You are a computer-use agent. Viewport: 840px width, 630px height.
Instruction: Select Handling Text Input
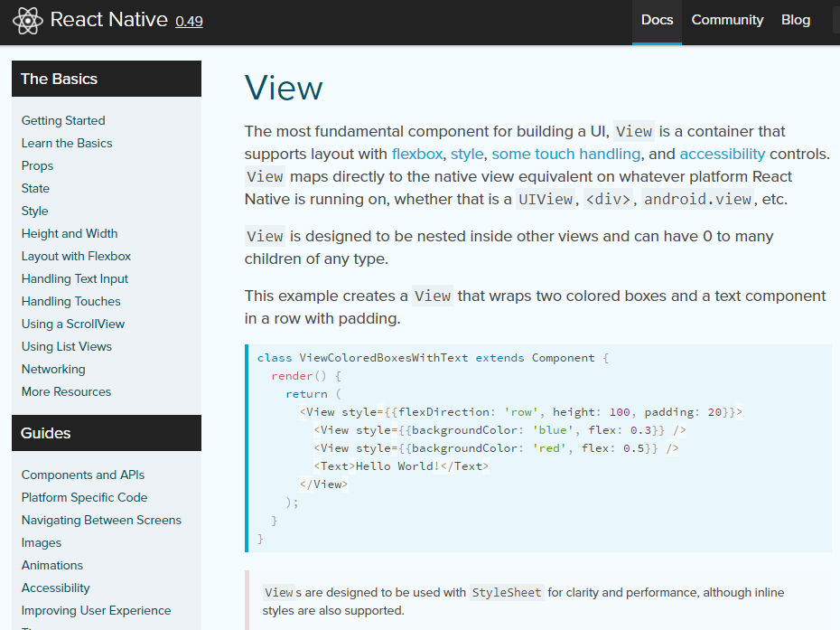click(x=75, y=278)
